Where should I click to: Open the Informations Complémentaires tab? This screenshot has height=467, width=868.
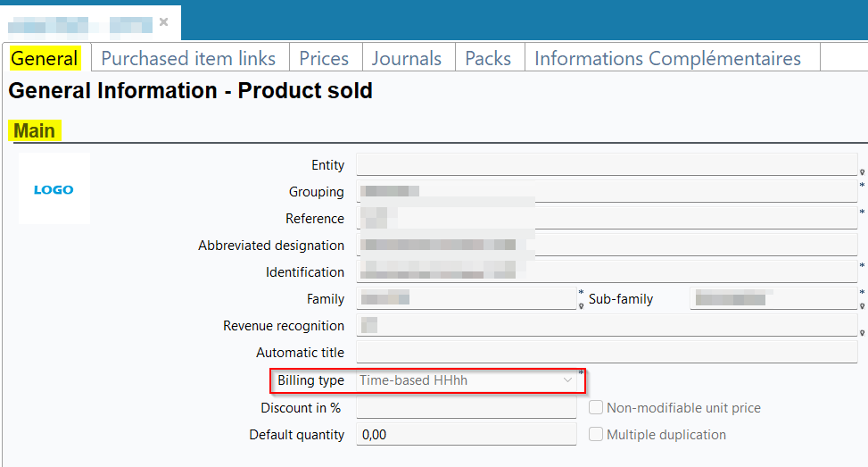[x=667, y=59]
